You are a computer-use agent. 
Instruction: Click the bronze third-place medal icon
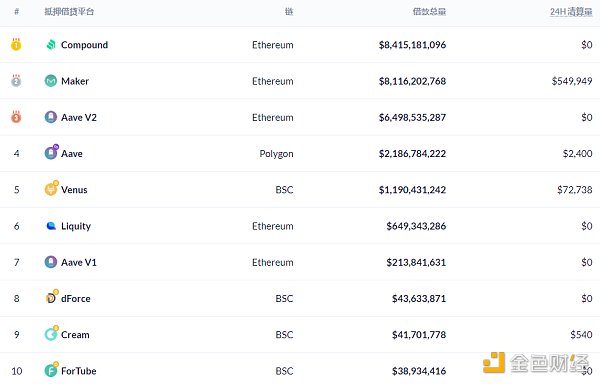(16, 117)
